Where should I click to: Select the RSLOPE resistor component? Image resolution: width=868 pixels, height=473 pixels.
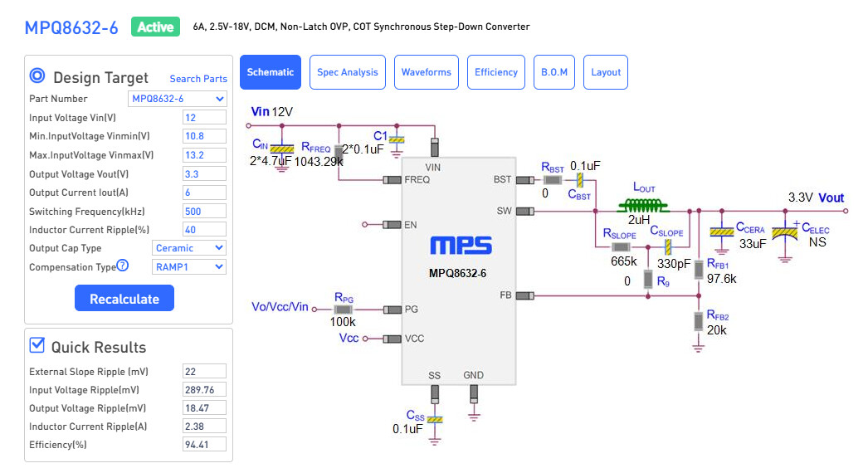click(x=622, y=246)
